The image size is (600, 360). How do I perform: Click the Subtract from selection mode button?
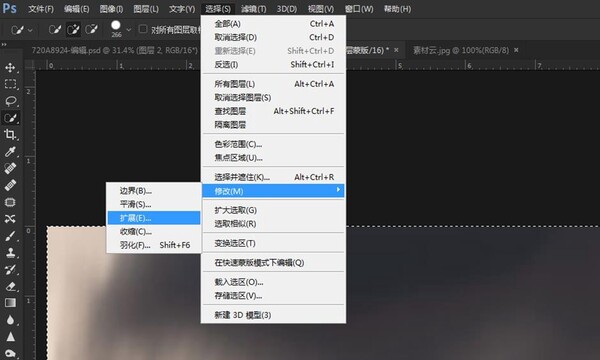91,29
